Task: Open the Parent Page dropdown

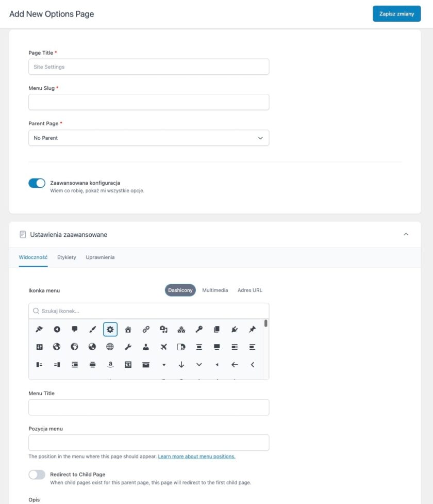Action: [x=148, y=138]
